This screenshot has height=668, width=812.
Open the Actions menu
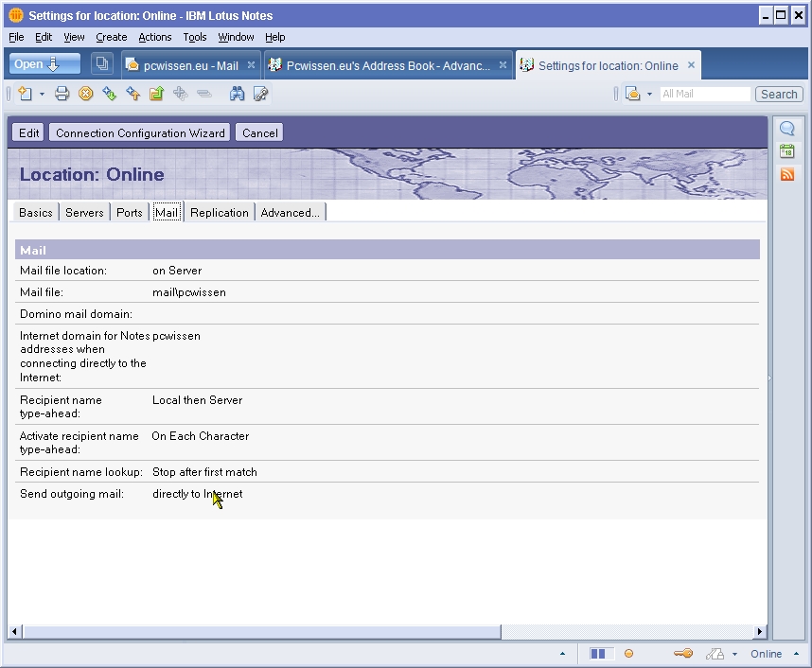[155, 37]
